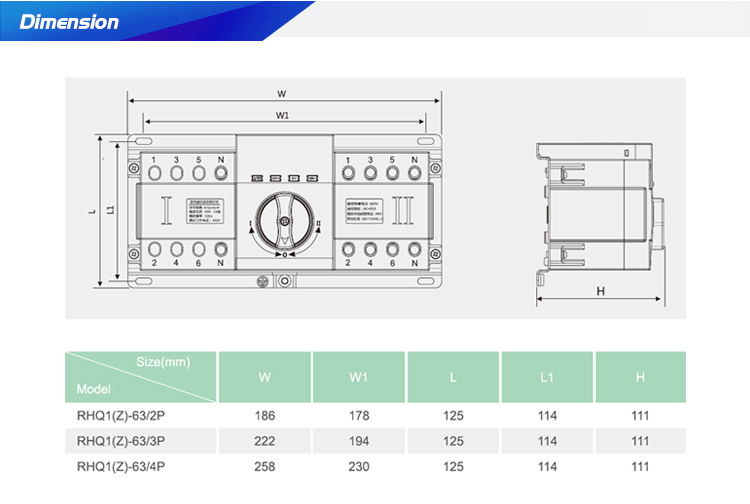Viewport: 750px width, 504px height.
Task: Click the H column header
Action: (640, 377)
